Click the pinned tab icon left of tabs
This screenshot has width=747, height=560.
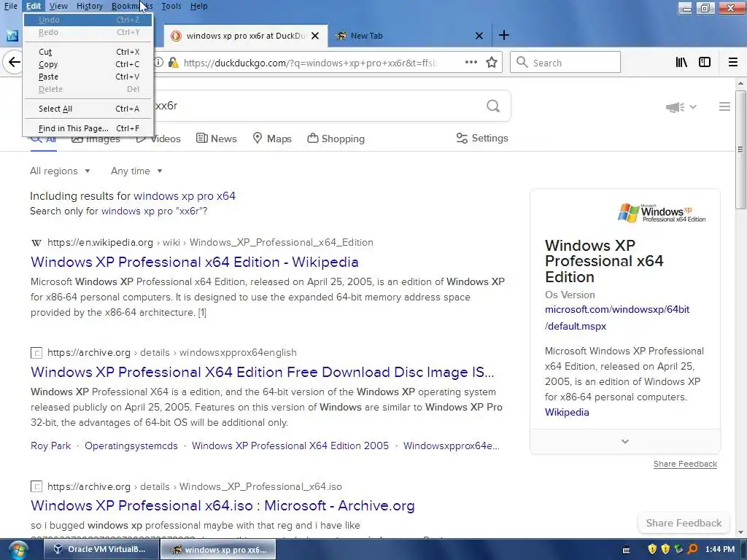[x=12, y=36]
